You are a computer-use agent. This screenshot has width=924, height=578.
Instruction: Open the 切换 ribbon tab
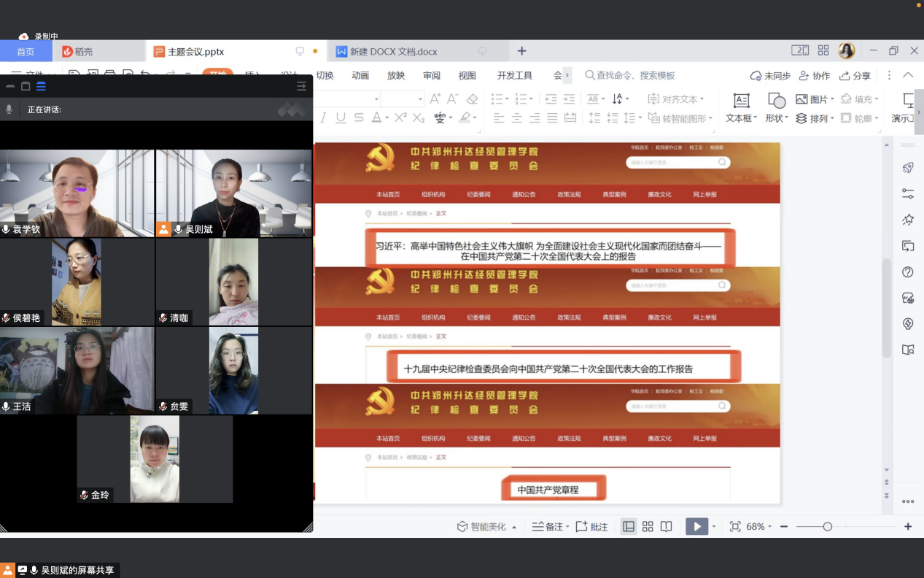325,76
